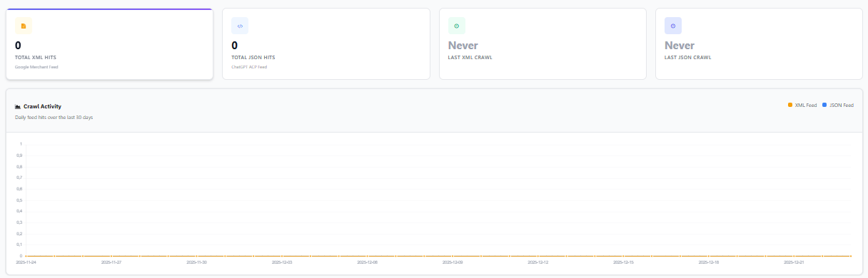Toggle the orange XML Feed legend swatch

[x=790, y=105]
